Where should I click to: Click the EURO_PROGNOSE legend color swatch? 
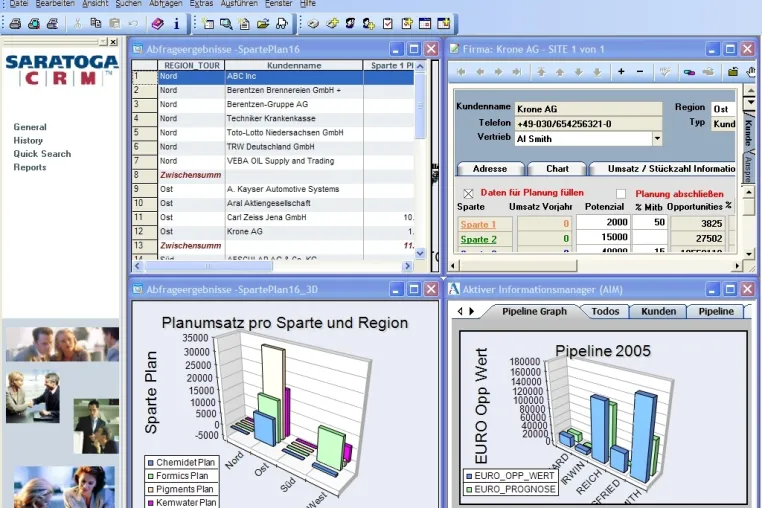coord(469,490)
